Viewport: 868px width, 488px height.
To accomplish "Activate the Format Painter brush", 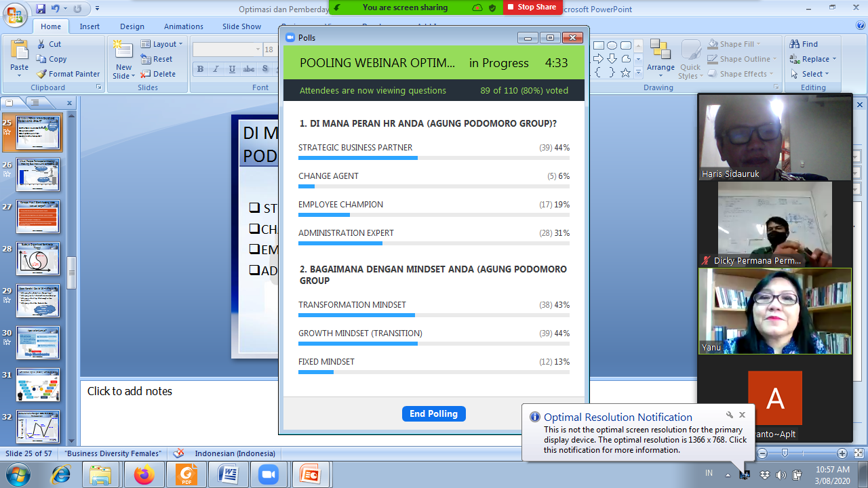I will (68, 74).
